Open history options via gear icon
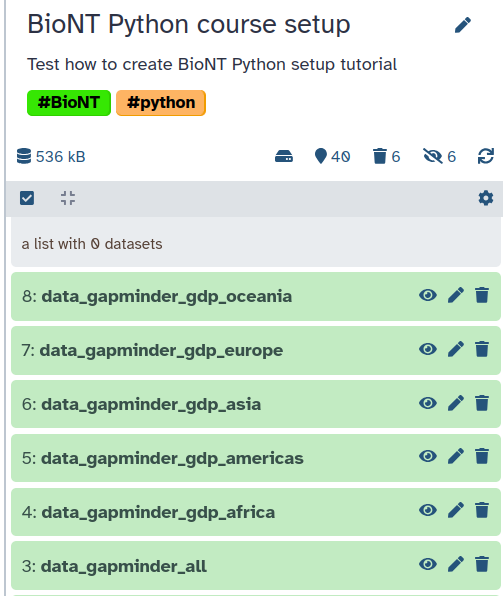503x596 pixels. (x=486, y=198)
